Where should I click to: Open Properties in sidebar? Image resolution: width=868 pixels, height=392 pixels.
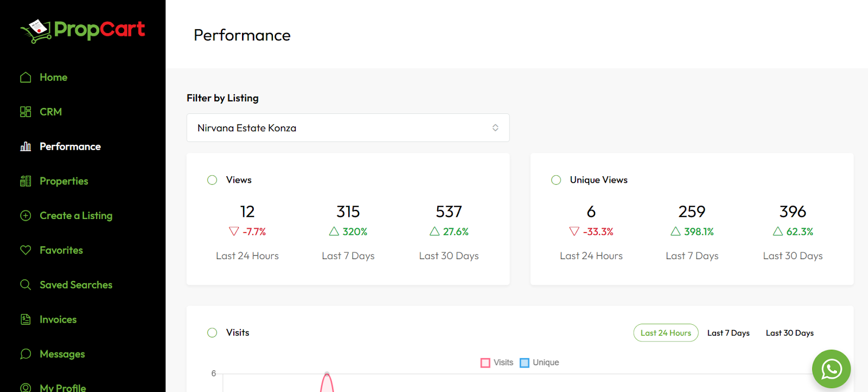pyautogui.click(x=63, y=181)
